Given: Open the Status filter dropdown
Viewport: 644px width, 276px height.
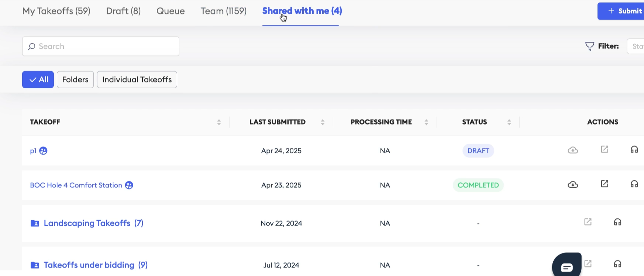Looking at the screenshot, I should coord(637,46).
